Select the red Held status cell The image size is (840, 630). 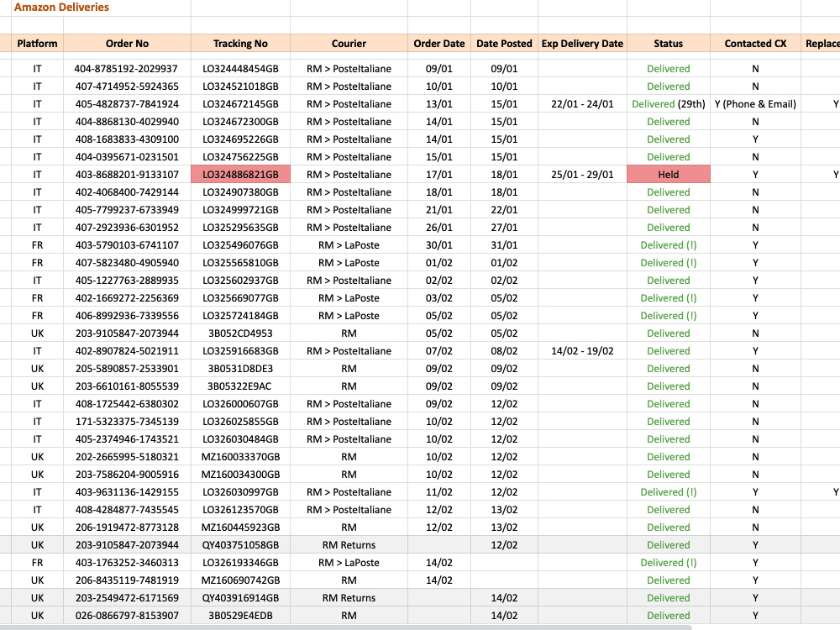669,175
